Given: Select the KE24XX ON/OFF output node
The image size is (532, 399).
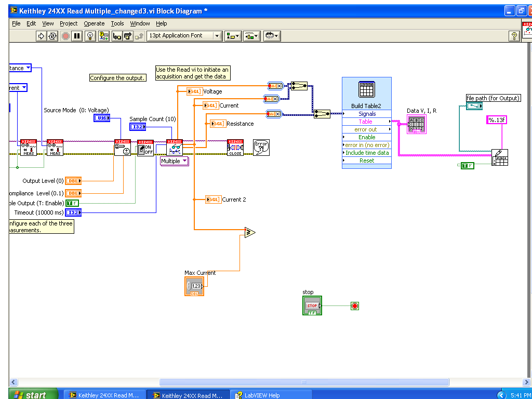Looking at the screenshot, I should 145,148.
